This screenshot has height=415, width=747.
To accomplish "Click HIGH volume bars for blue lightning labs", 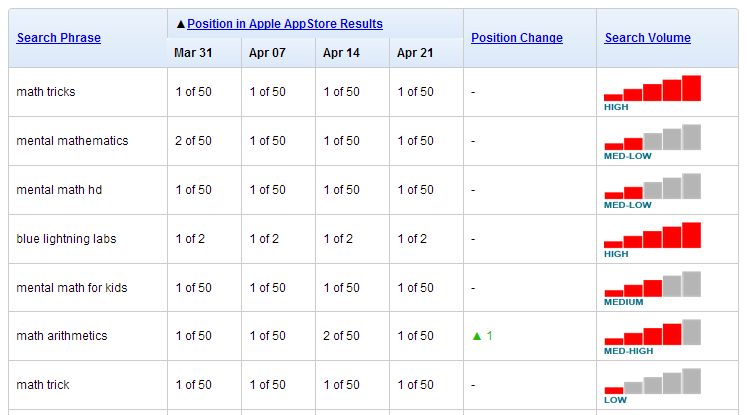I will 652,235.
